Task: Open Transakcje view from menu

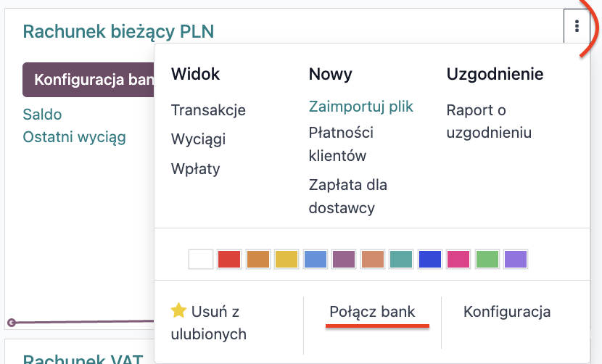Action: point(208,110)
